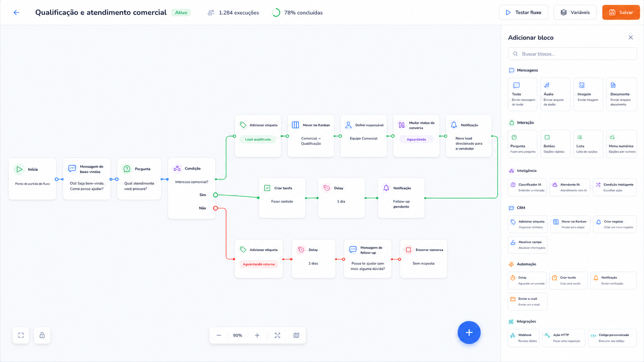644x362 pixels.
Task: Add the Enviar e-mail block
Action: [x=527, y=302]
